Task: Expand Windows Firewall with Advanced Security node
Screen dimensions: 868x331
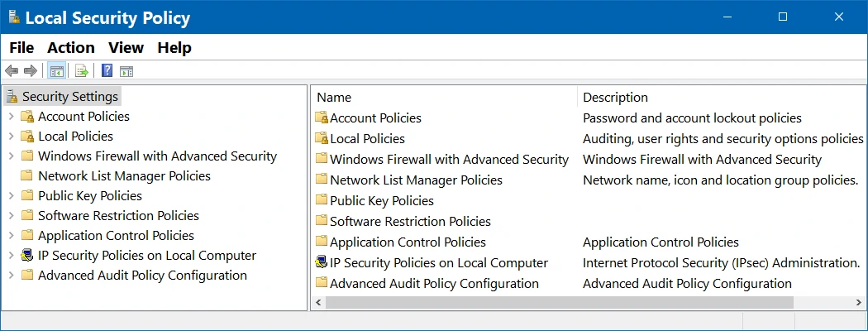Action: [11, 156]
